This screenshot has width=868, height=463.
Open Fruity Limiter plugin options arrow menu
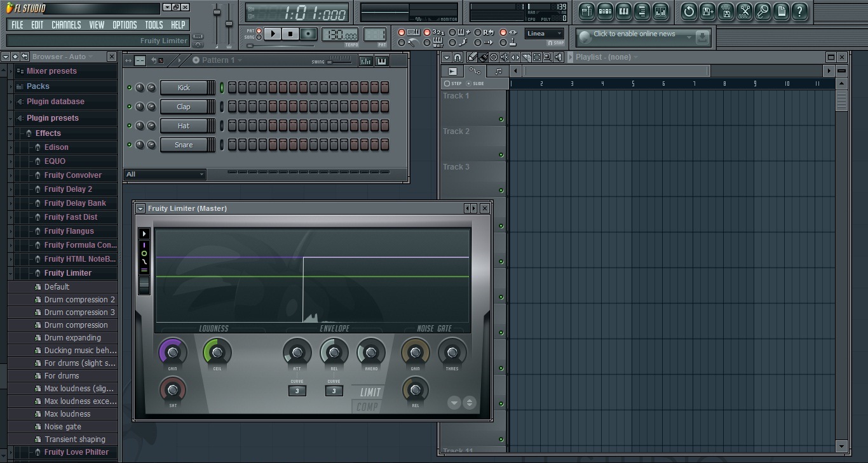coord(140,208)
